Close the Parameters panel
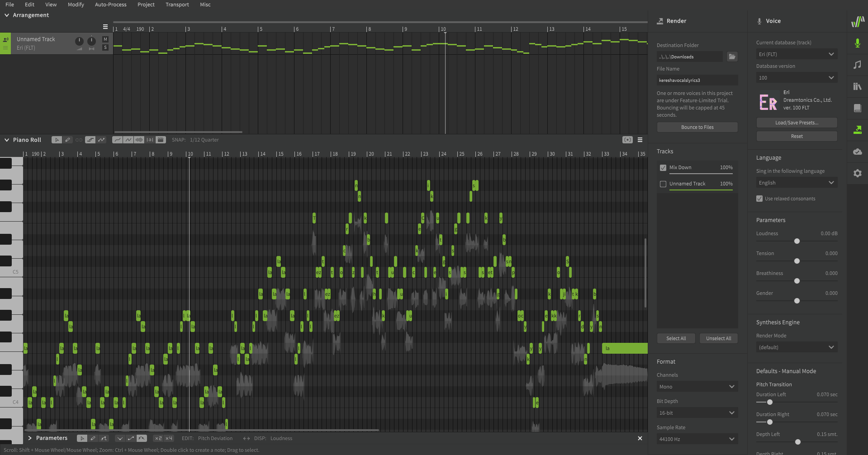868x455 pixels. pyautogui.click(x=640, y=438)
